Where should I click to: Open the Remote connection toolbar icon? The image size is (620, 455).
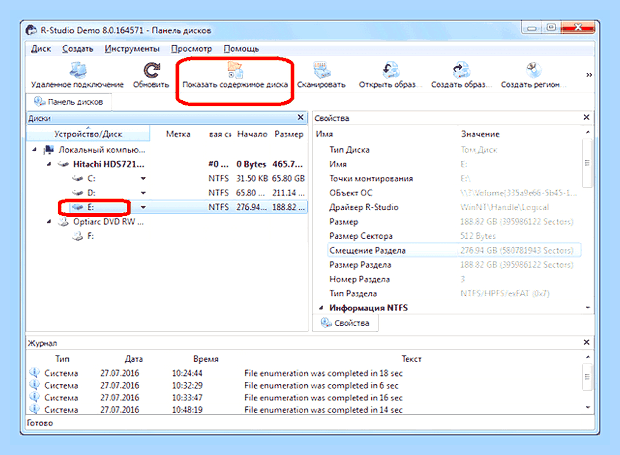tap(78, 70)
